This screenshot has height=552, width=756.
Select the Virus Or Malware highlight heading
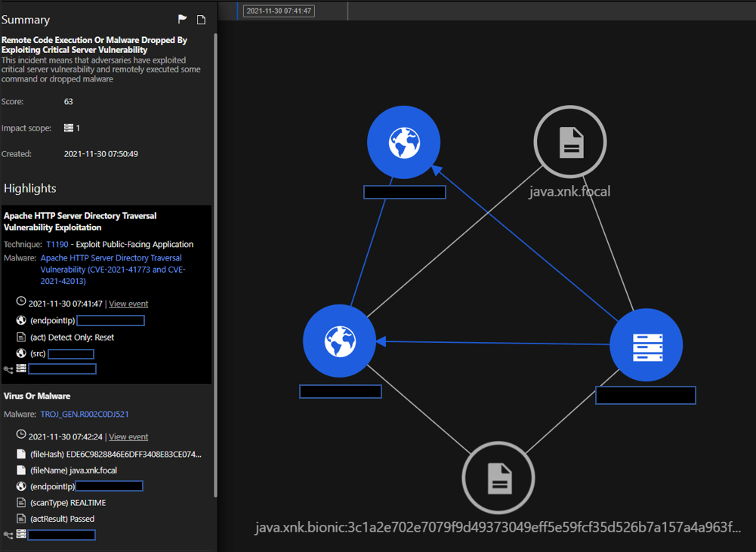37,396
